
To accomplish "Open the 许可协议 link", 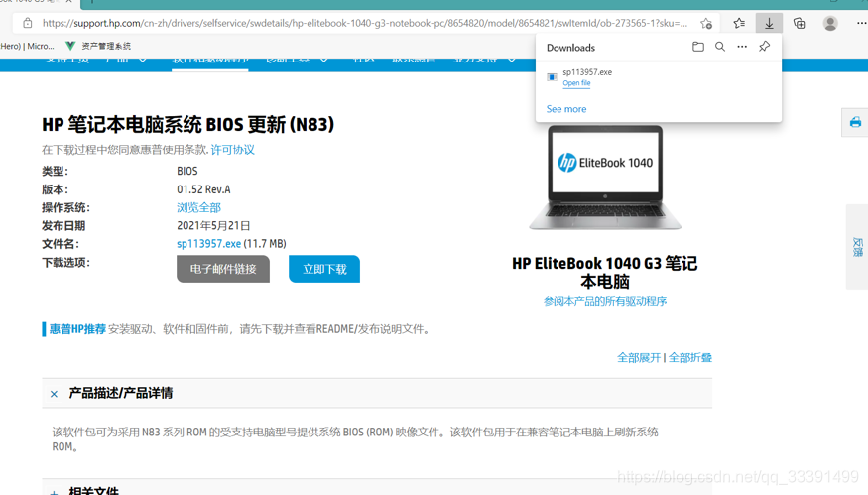I will (232, 150).
